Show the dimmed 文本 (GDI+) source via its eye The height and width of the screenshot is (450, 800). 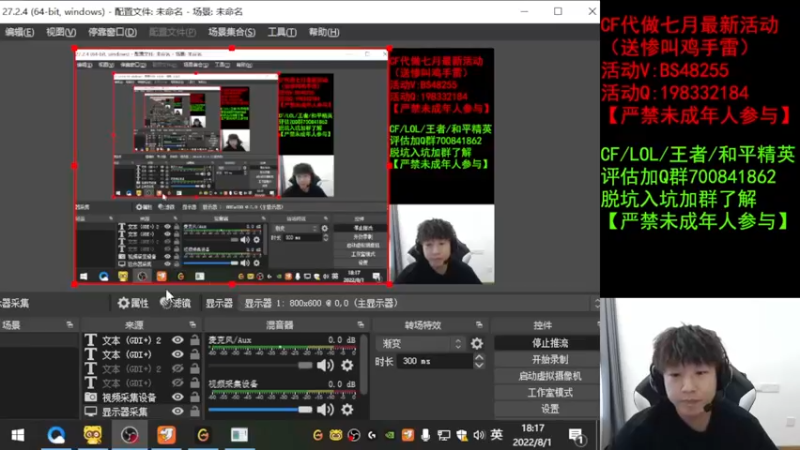[x=177, y=382]
